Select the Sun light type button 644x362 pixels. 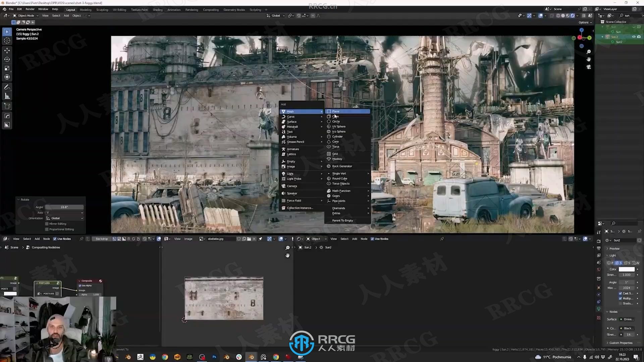619,263
